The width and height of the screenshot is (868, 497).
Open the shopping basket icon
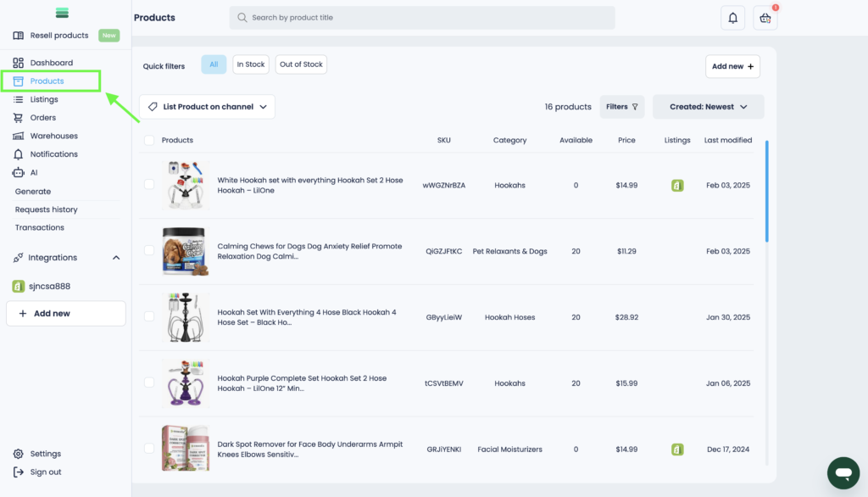pyautogui.click(x=765, y=18)
